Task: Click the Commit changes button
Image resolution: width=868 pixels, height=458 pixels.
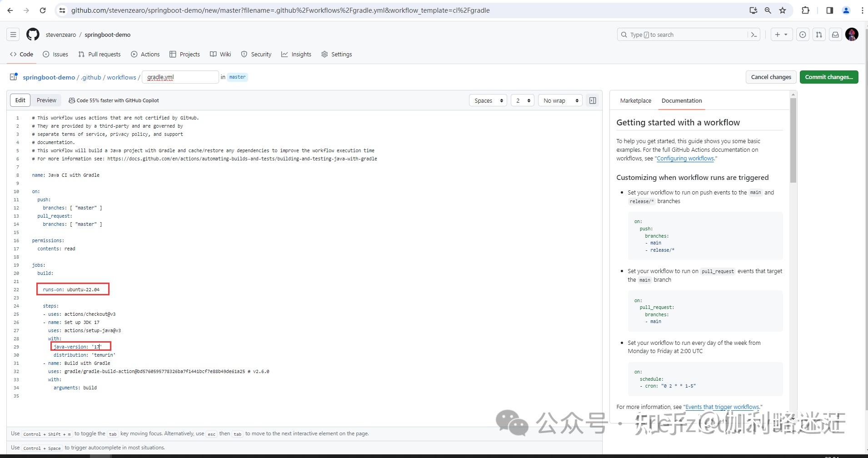Action: [828, 77]
